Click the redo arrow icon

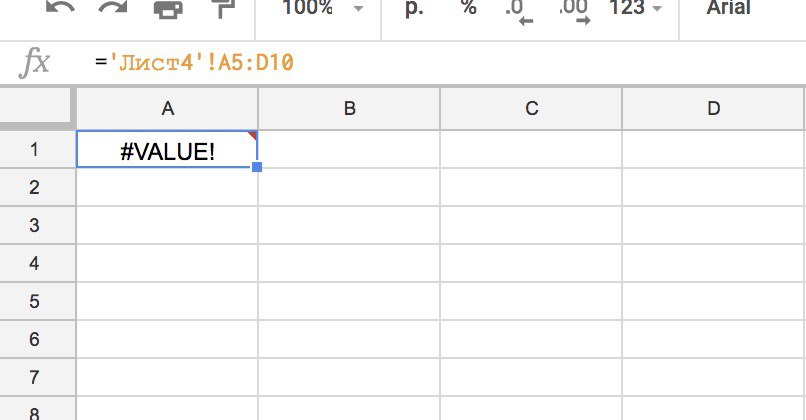tap(112, 9)
